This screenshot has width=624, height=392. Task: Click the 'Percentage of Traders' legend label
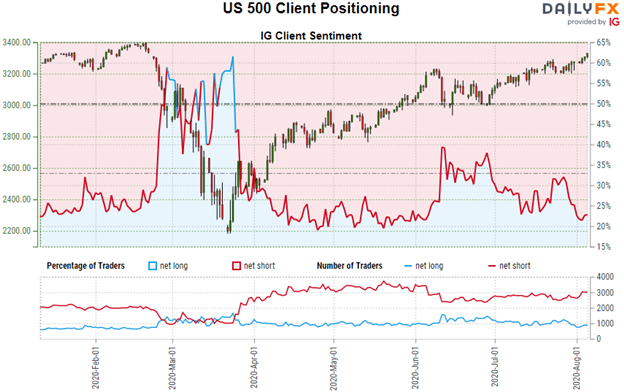86,266
